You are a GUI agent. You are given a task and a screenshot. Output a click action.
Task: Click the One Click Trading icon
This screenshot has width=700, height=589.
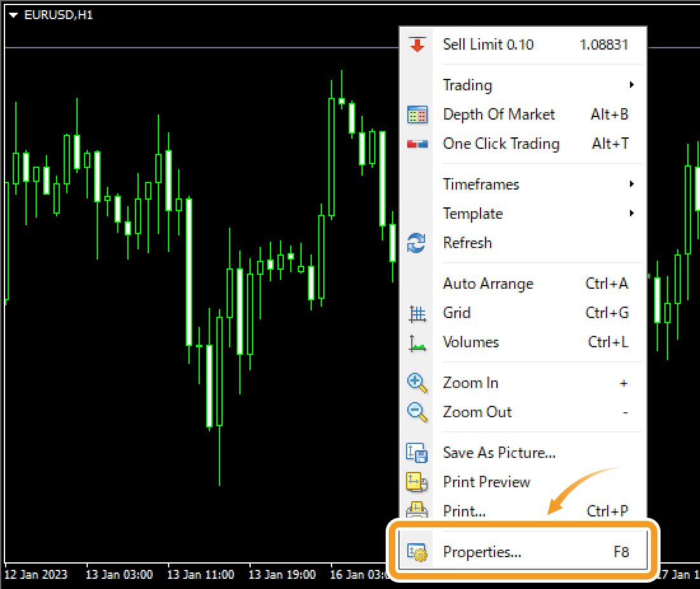coord(417,144)
